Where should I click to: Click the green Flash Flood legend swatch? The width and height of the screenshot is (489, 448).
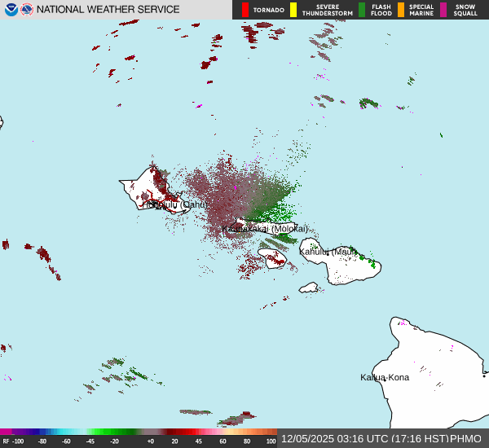[362, 10]
